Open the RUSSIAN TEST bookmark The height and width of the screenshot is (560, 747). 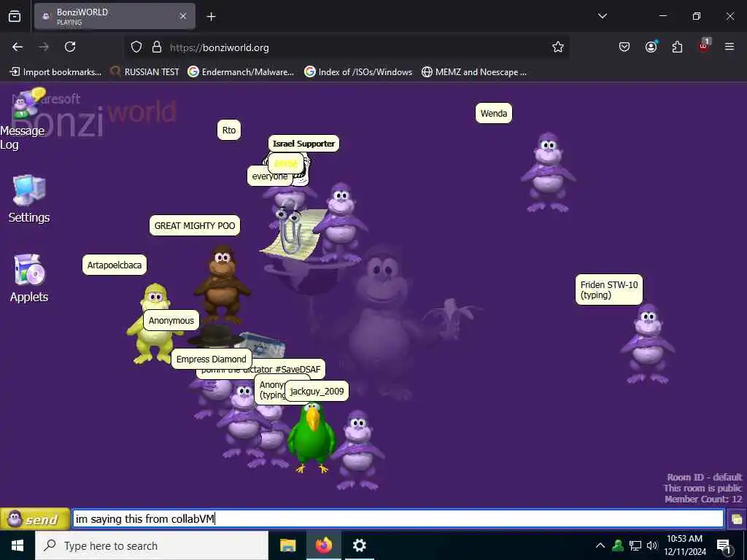145,72
